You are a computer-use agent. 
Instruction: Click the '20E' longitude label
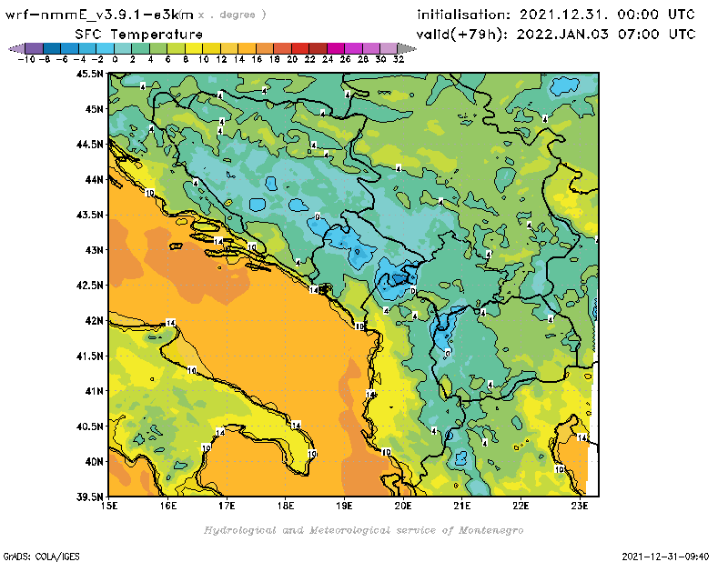[x=403, y=506]
